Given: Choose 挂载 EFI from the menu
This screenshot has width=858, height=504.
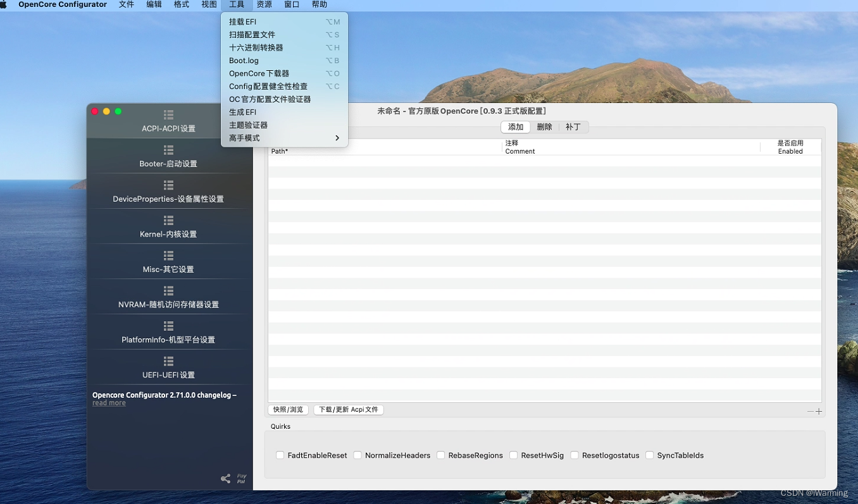Looking at the screenshot, I should tap(284, 22).
